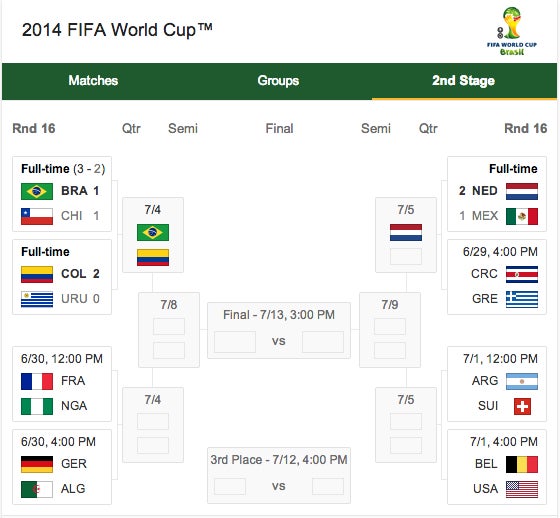Screen dimensions: 560x518
Task: Open the ARG vs SUI match card
Action: [497, 384]
